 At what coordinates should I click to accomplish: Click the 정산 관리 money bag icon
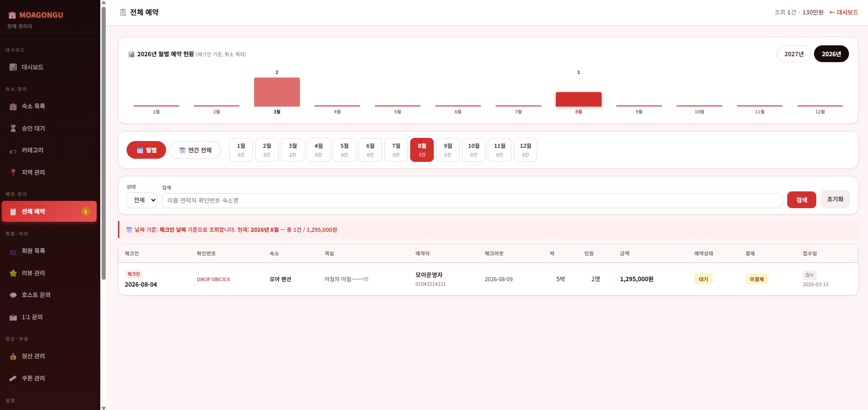(x=13, y=356)
